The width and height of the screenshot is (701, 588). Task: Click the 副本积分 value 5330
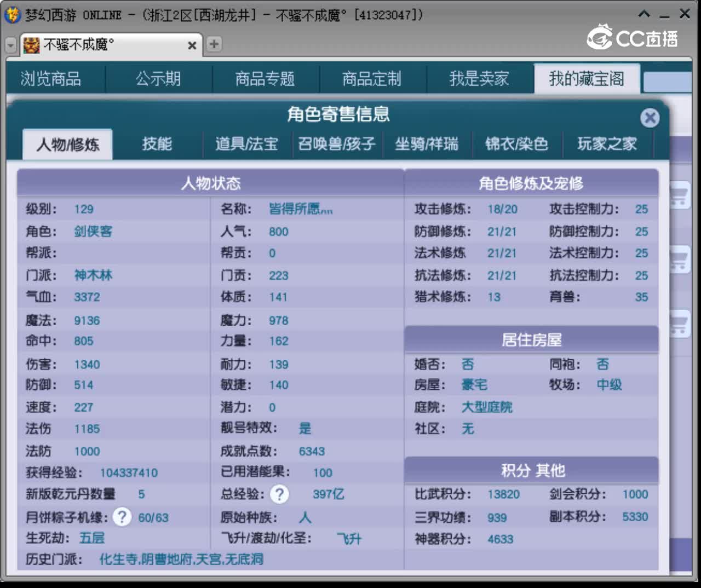coord(635,517)
